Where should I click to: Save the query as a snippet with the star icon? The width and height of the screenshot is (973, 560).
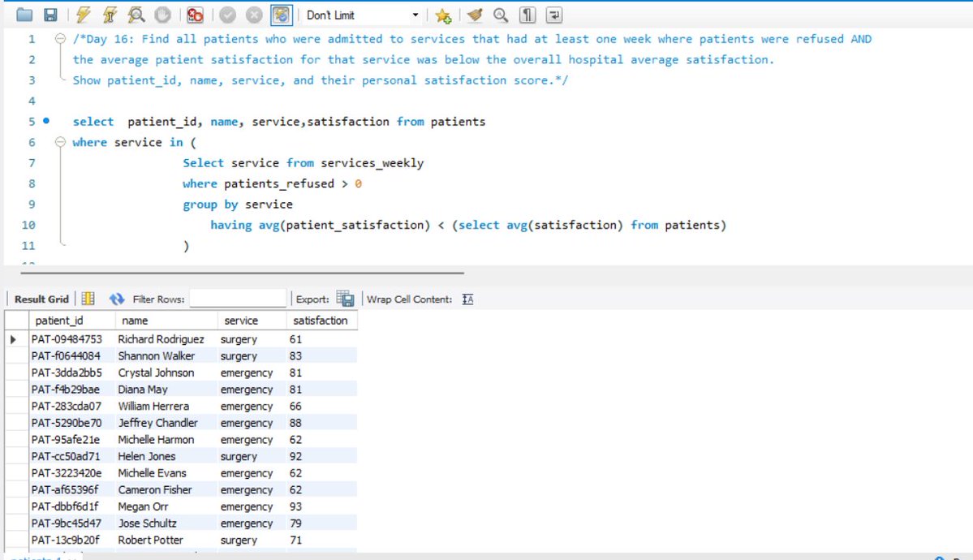tap(443, 15)
